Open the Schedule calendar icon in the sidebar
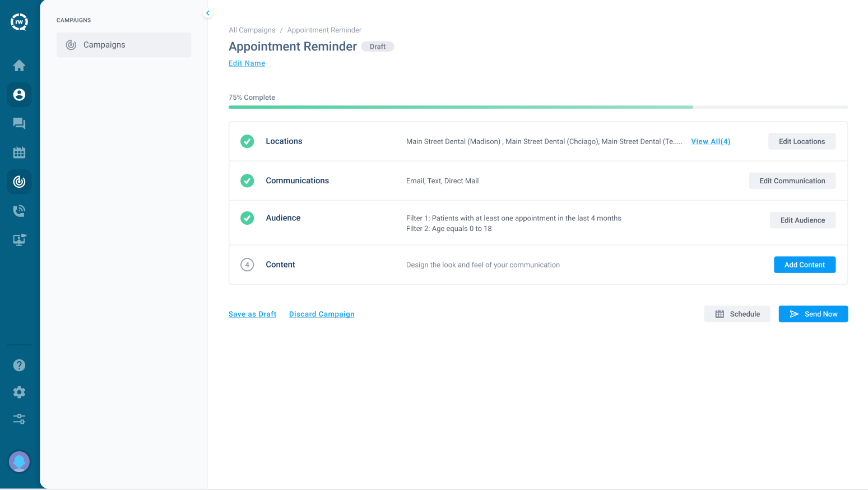The image size is (868, 490). coord(19,152)
